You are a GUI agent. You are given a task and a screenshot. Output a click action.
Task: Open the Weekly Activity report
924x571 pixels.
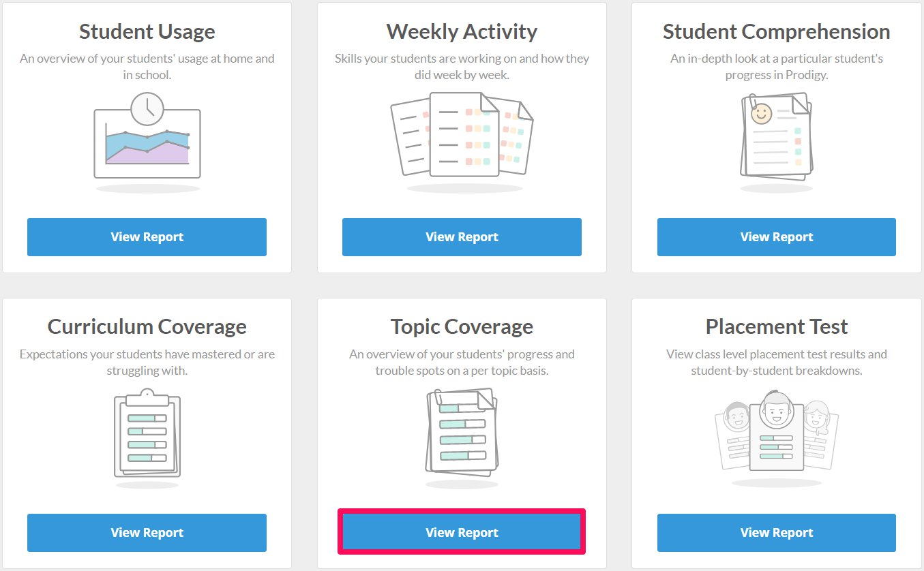[x=462, y=237]
